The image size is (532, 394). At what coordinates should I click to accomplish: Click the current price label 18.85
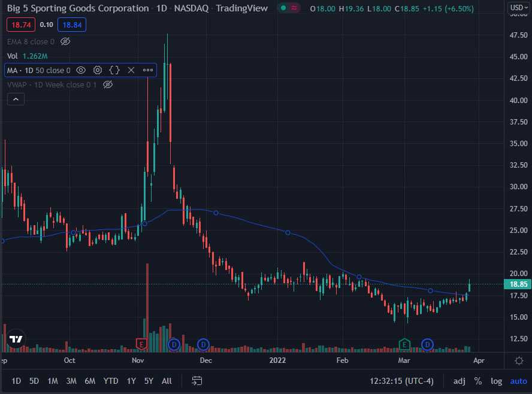(518, 284)
